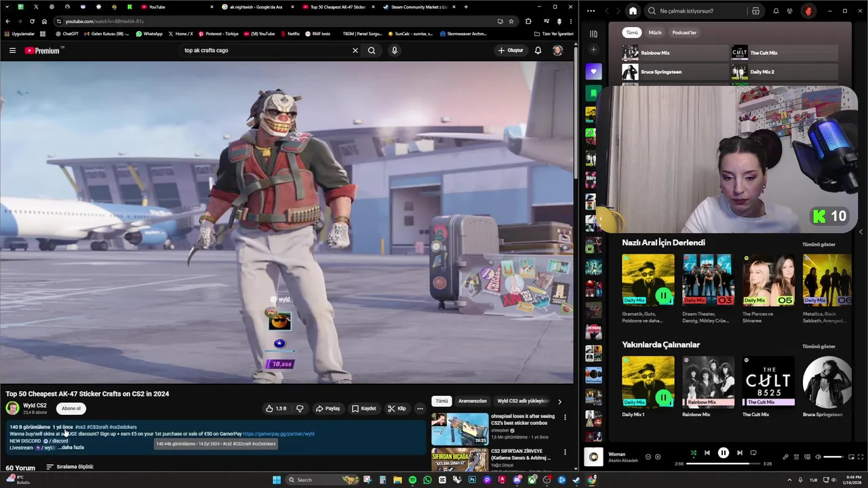Open the ChatGPT bookmark
Screen dimensions: 868x488
pos(67,33)
